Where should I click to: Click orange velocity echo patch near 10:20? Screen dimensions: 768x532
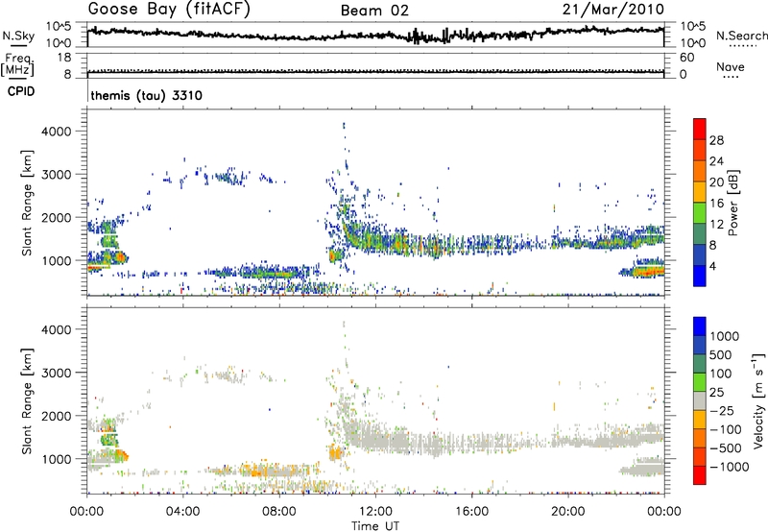[335, 452]
